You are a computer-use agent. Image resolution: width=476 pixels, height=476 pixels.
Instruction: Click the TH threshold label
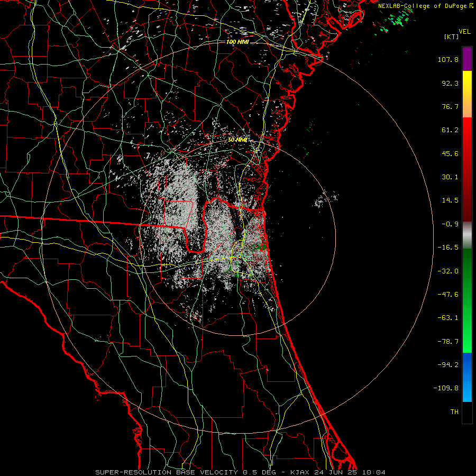pyautogui.click(x=454, y=412)
